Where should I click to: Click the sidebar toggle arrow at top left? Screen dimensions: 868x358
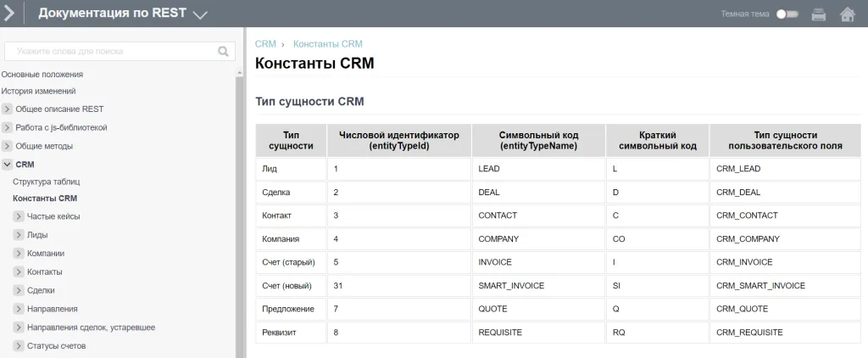tap(9, 14)
